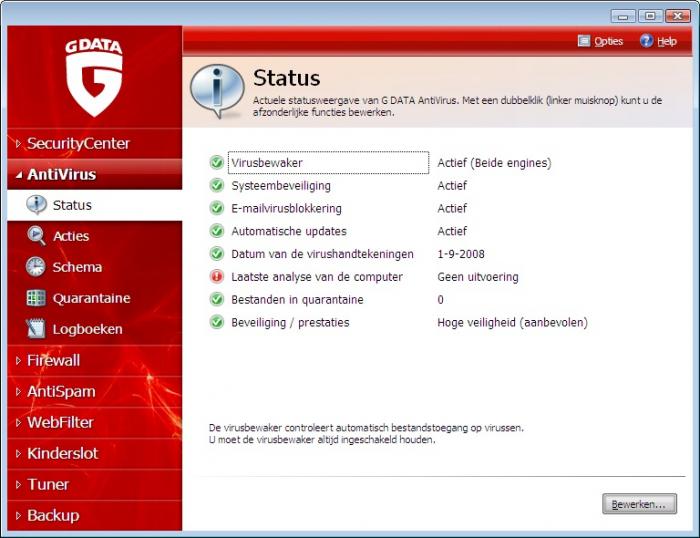700x538 pixels.
Task: Click green check icon beside Automatische updates
Action: (217, 231)
